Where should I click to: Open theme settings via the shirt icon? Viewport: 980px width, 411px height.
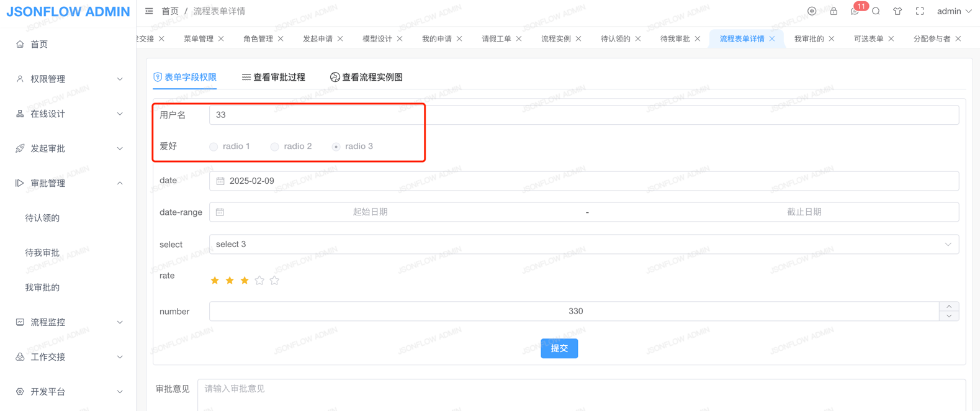(x=897, y=11)
